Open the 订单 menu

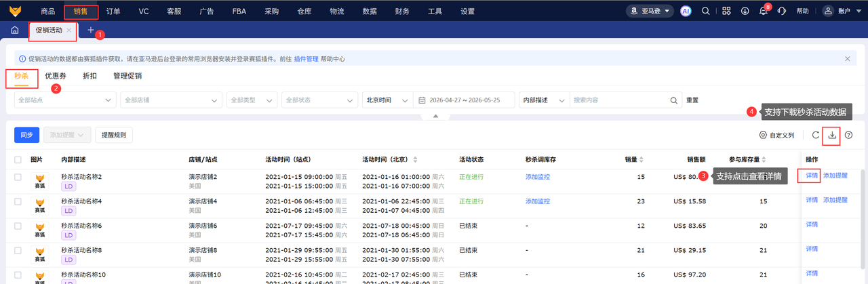pyautogui.click(x=114, y=11)
